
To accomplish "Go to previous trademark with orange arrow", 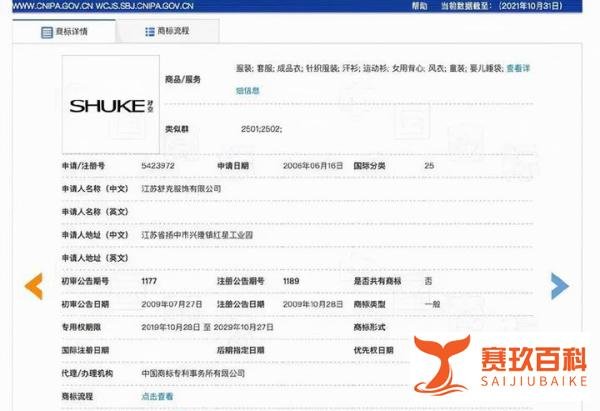I will (x=34, y=286).
